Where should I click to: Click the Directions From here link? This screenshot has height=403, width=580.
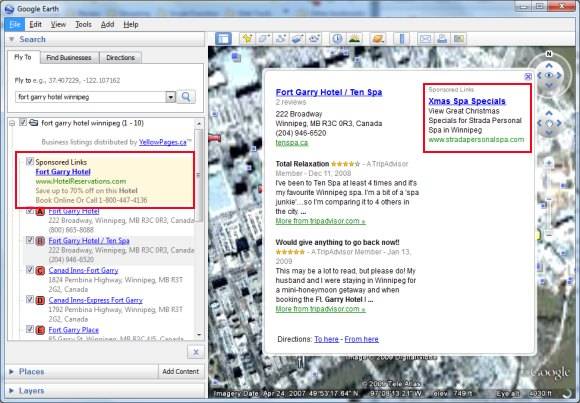[361, 339]
